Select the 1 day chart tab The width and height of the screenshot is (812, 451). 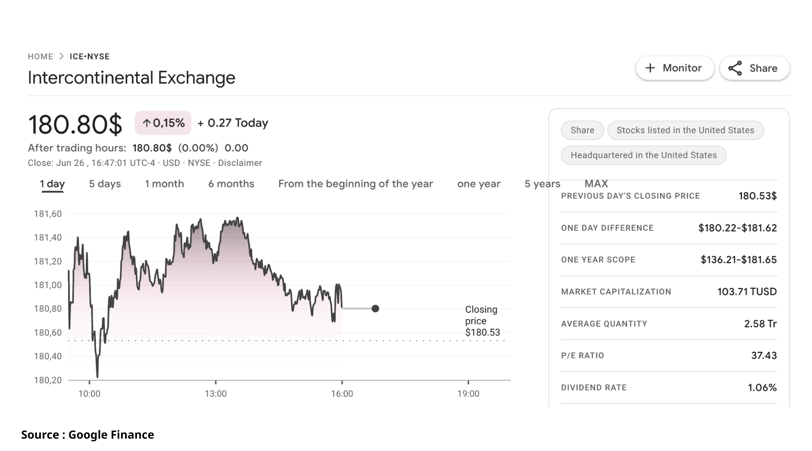click(52, 184)
